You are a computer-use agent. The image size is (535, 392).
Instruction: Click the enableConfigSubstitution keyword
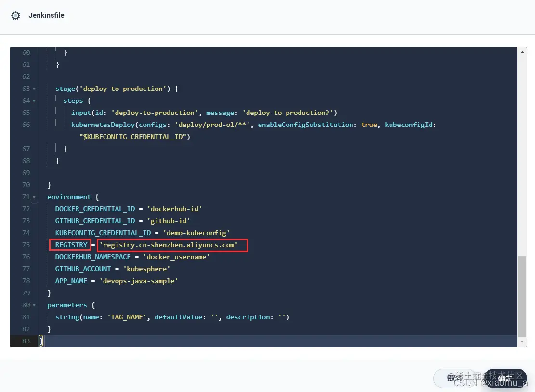pyautogui.click(x=305, y=125)
